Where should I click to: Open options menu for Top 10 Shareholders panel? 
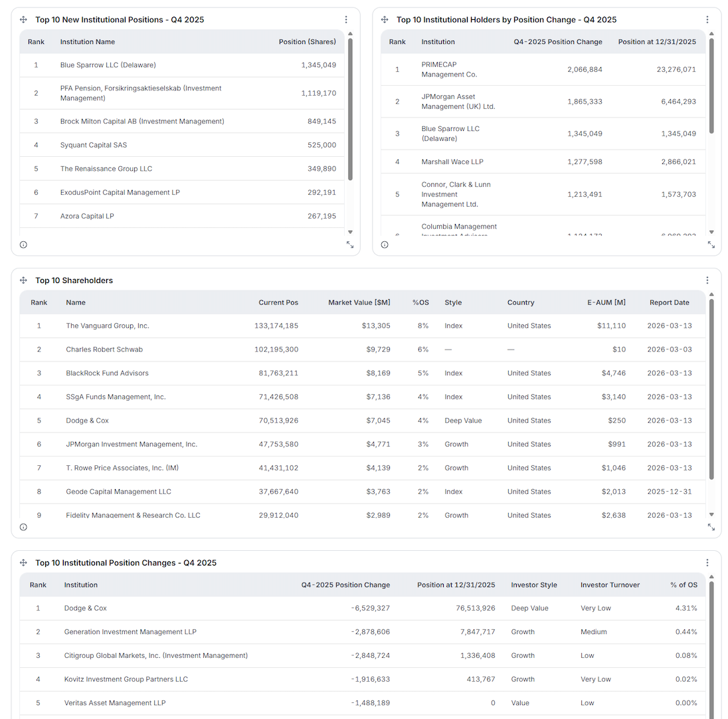tap(707, 280)
